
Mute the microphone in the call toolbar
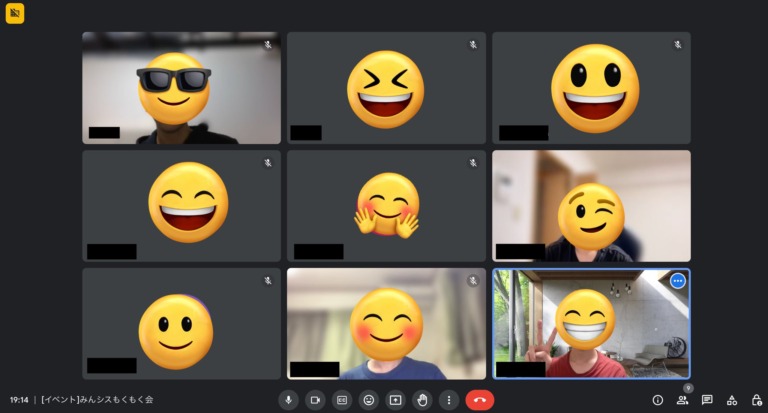click(289, 400)
